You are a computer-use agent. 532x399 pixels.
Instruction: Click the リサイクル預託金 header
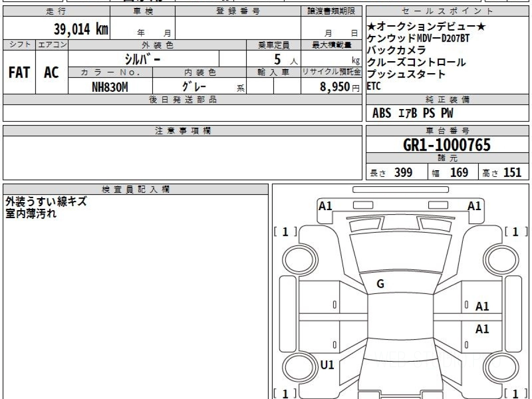click(331, 72)
